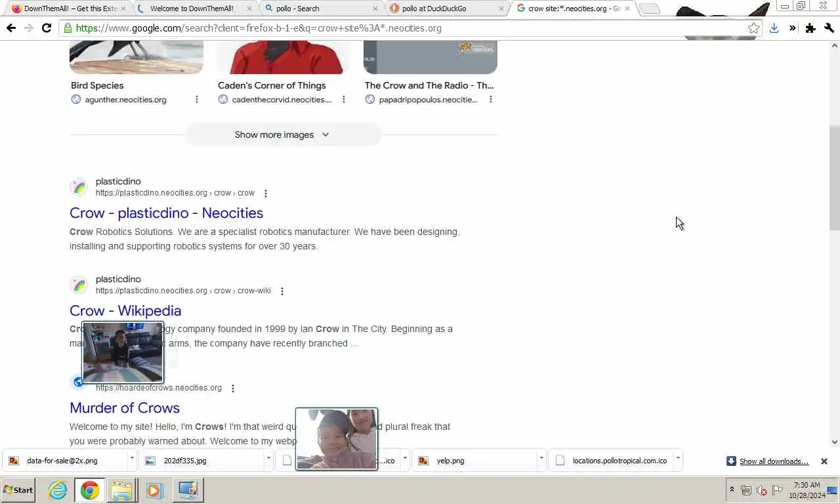
Task: Open downloaded file 202df335.jpg
Action: tap(201, 461)
